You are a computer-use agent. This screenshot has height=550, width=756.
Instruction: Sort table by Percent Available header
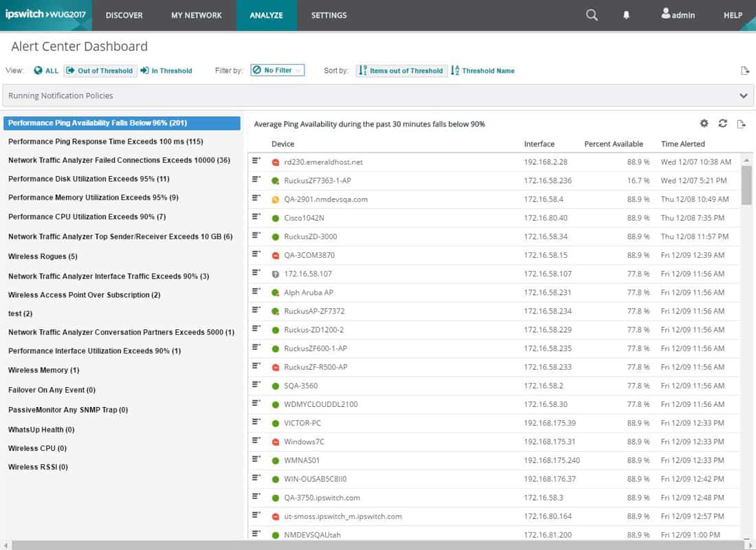[x=613, y=144]
